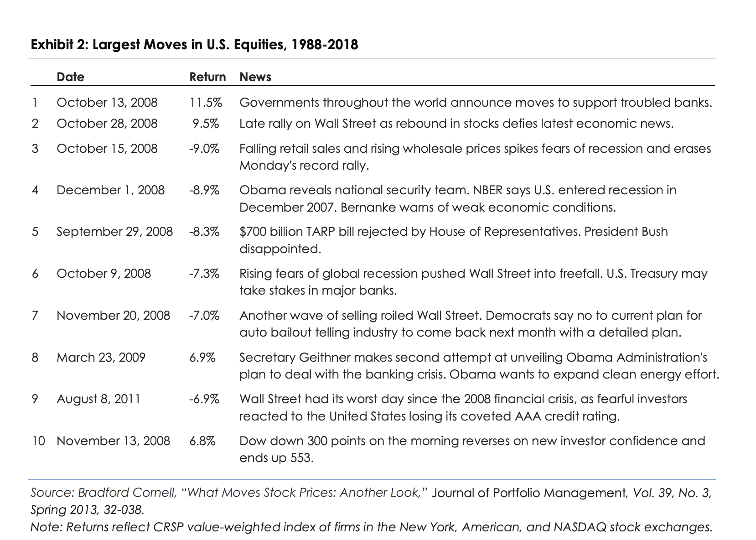Image resolution: width=756 pixels, height=540 pixels.
Task: Click the -9.0% return value
Action: (x=204, y=149)
